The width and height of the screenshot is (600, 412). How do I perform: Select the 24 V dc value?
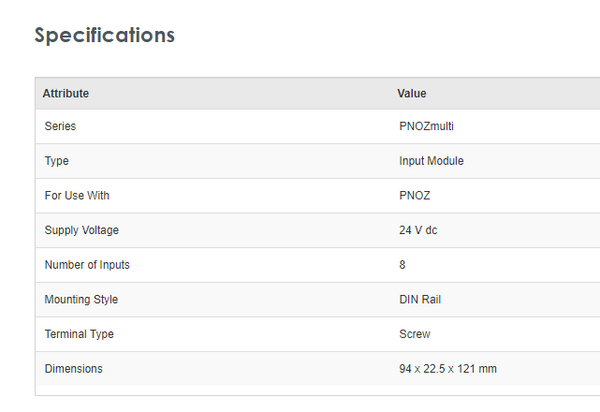click(418, 230)
